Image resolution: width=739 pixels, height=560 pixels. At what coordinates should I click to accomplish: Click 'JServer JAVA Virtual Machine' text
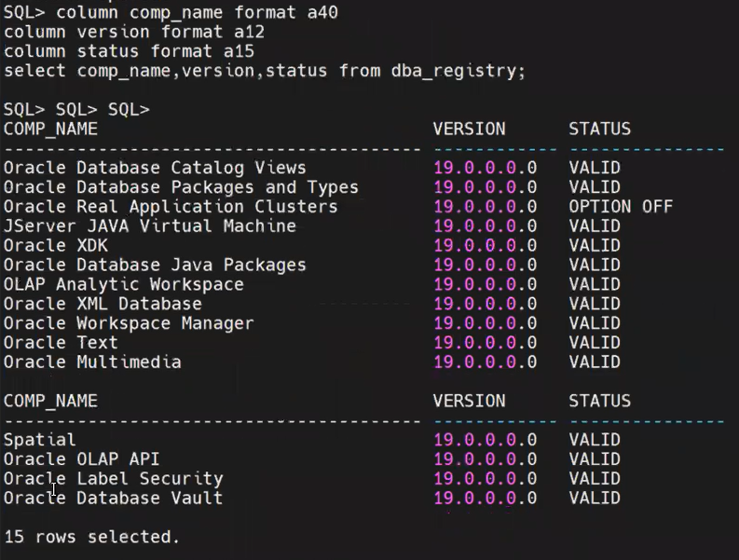click(150, 226)
